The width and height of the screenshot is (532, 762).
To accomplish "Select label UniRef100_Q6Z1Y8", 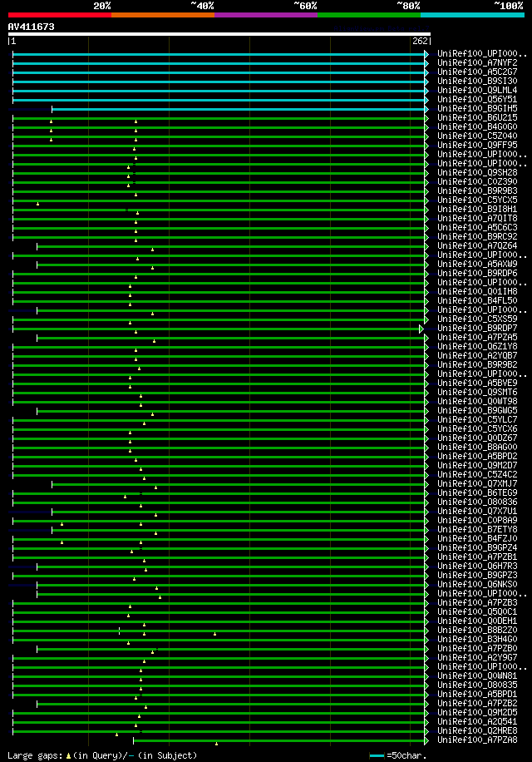I will 477,347.
